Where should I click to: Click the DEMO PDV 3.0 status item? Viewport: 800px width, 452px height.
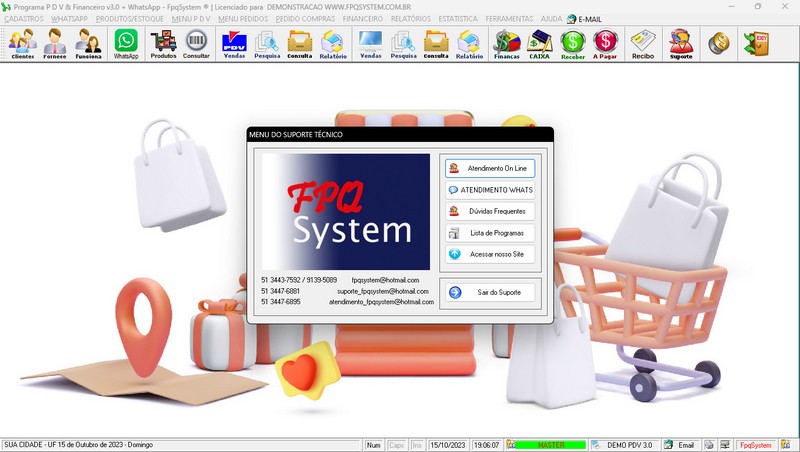(623, 445)
